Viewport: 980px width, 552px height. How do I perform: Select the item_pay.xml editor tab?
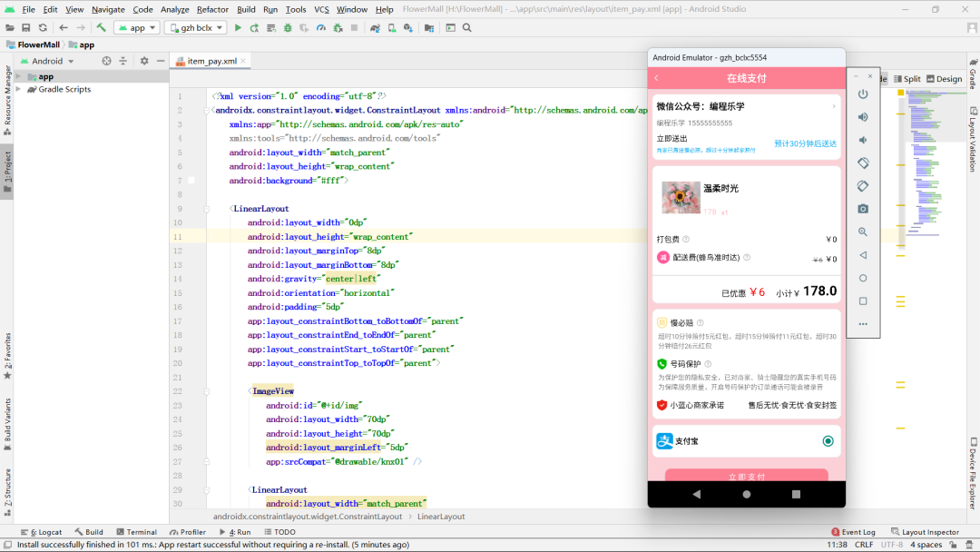[211, 61]
